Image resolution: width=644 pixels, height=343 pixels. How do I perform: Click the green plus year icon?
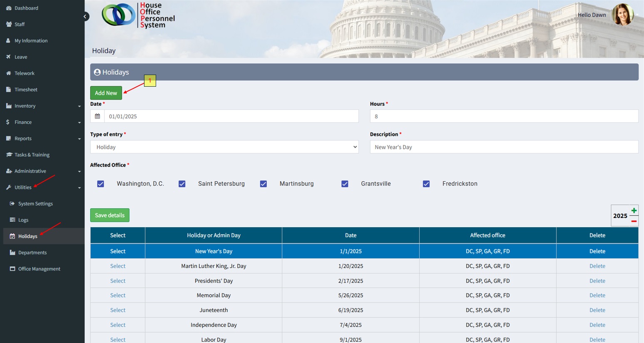(x=634, y=210)
